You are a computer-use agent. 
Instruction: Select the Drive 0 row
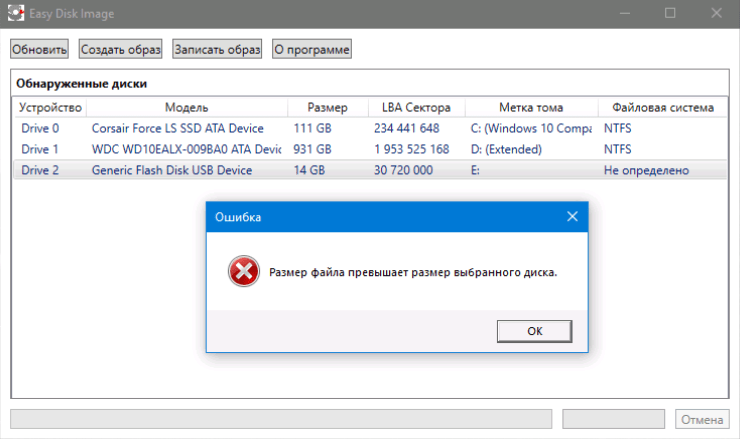[x=370, y=128]
